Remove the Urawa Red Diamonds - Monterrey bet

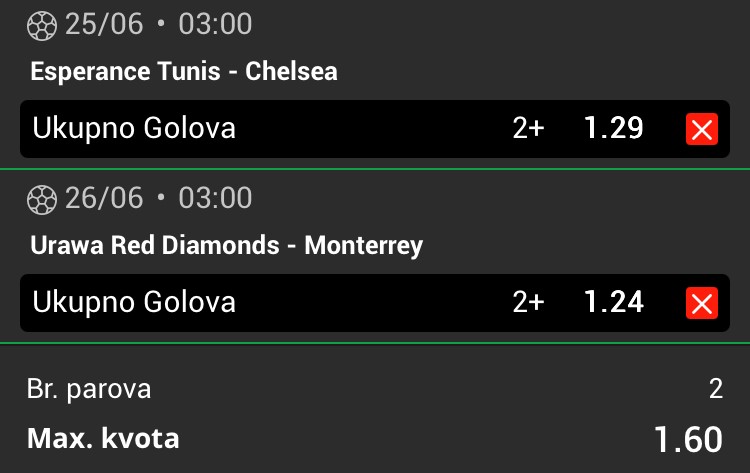pos(702,303)
